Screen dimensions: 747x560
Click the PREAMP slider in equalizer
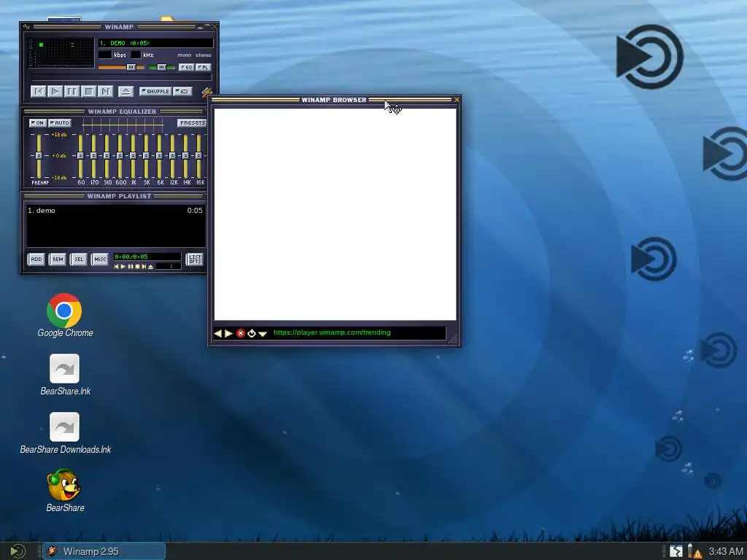coord(39,156)
